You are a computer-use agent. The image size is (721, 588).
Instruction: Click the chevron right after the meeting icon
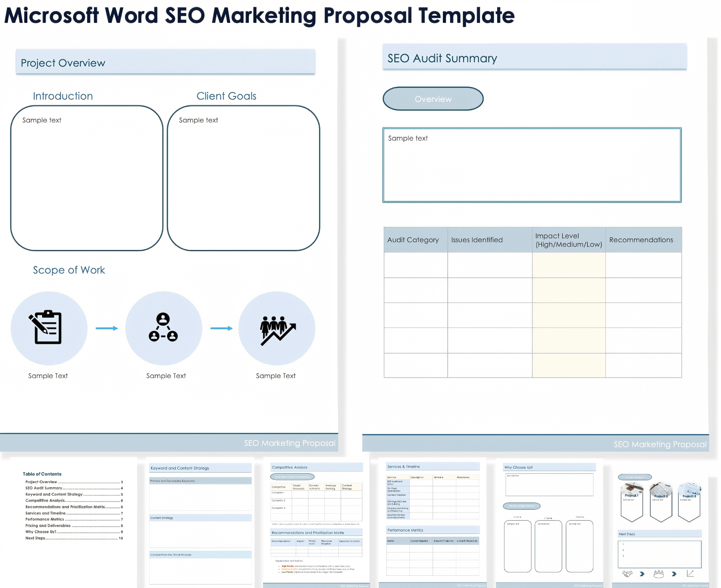click(674, 574)
